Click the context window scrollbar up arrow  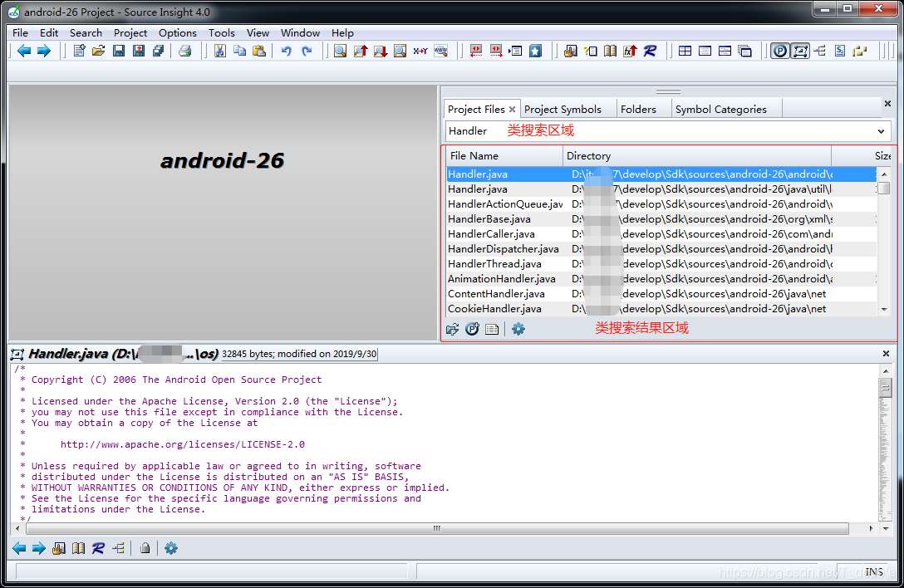886,370
